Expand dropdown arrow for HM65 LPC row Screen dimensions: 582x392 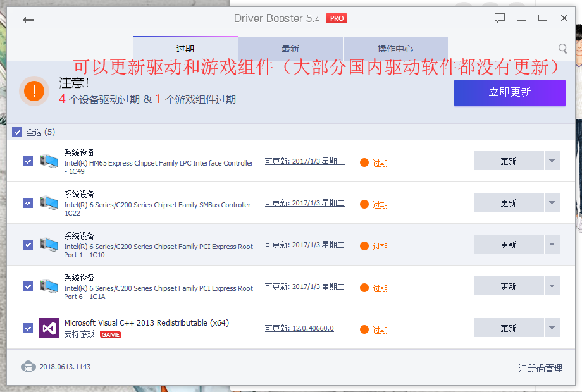coord(552,161)
